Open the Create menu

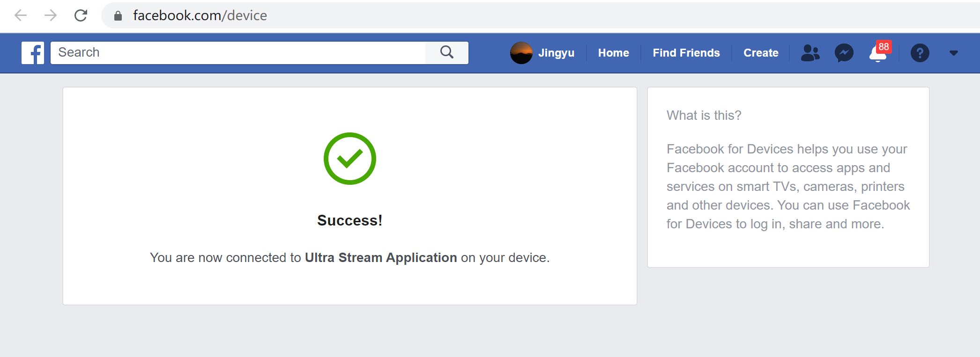click(761, 53)
